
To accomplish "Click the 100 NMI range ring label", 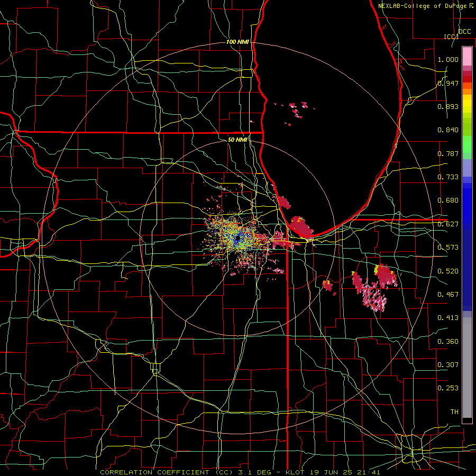I will pos(237,42).
